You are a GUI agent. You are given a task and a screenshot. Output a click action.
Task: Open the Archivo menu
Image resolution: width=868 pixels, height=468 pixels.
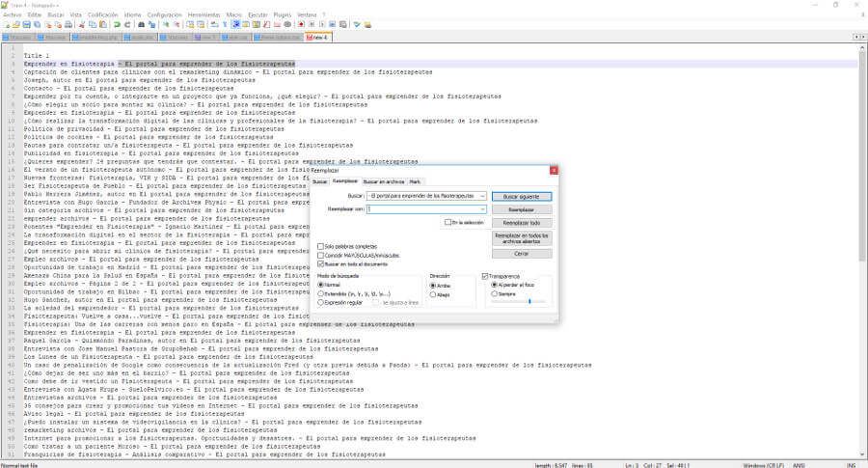pyautogui.click(x=13, y=14)
